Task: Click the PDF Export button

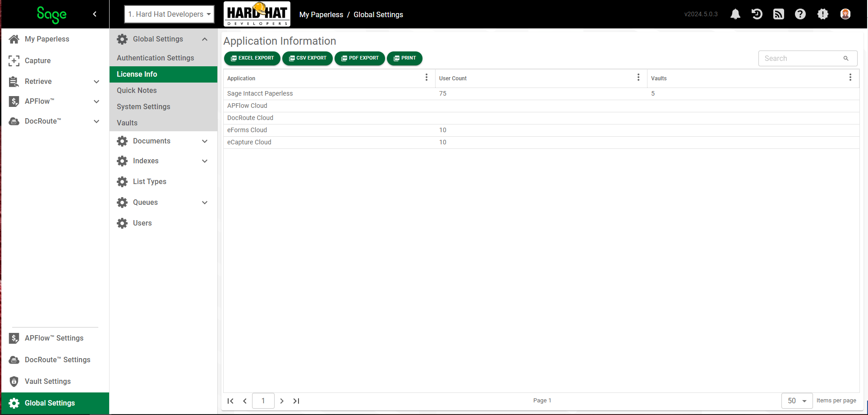Action: tap(360, 58)
